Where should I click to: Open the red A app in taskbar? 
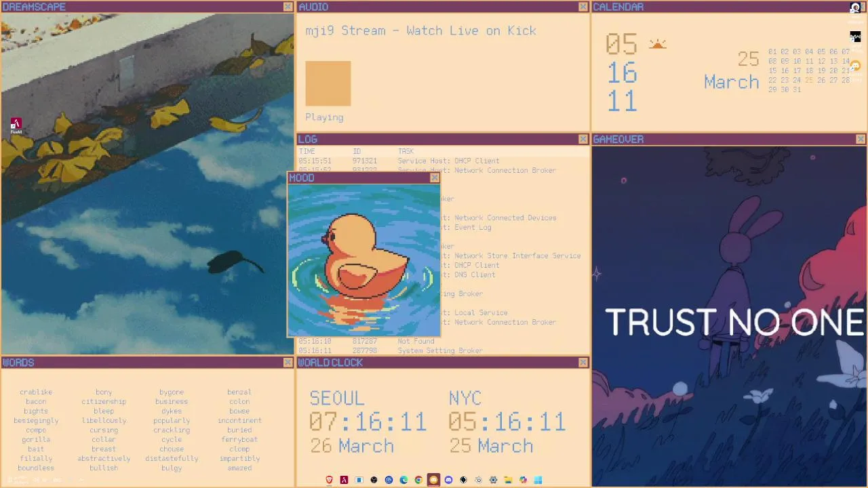(344, 480)
